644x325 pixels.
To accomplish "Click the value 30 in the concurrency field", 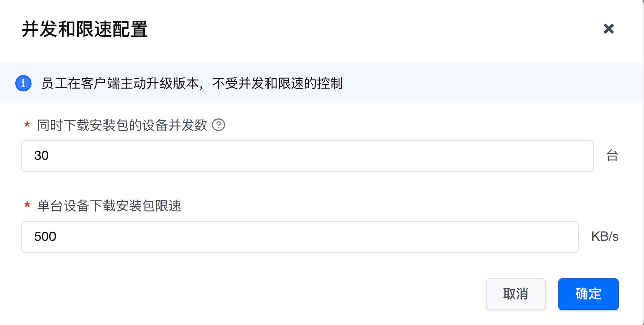I will click(x=41, y=156).
